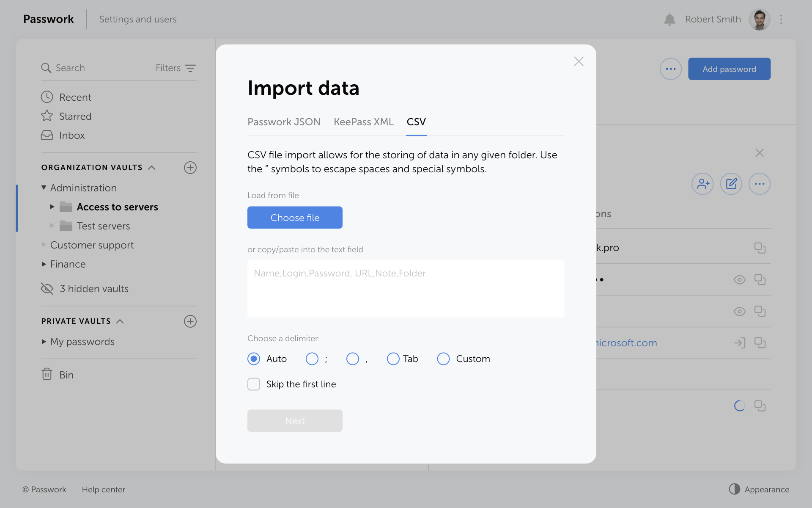
Task: Click the add user icon button
Action: tap(702, 184)
